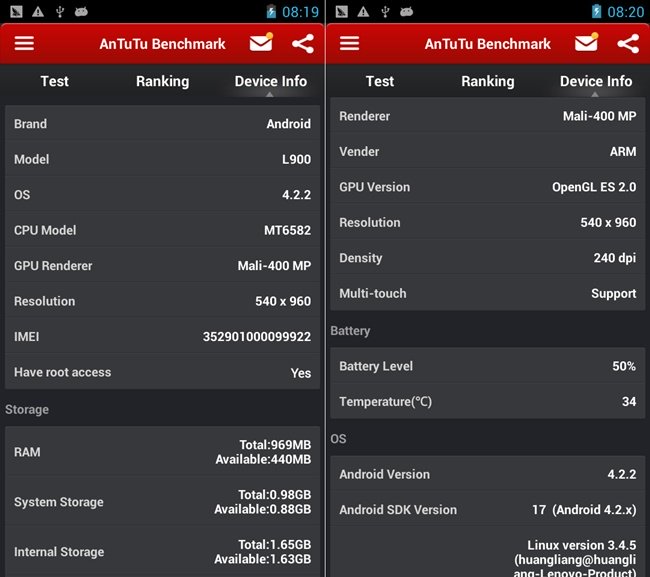Open hamburger menu on the 08:20 screen
Image resolution: width=650 pixels, height=577 pixels.
(x=349, y=44)
